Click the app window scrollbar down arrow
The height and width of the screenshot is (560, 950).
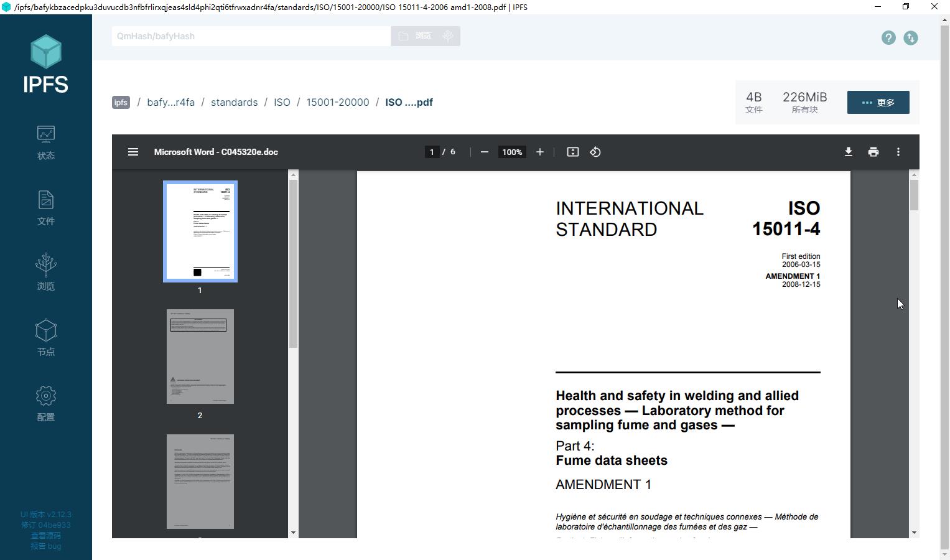point(945,555)
